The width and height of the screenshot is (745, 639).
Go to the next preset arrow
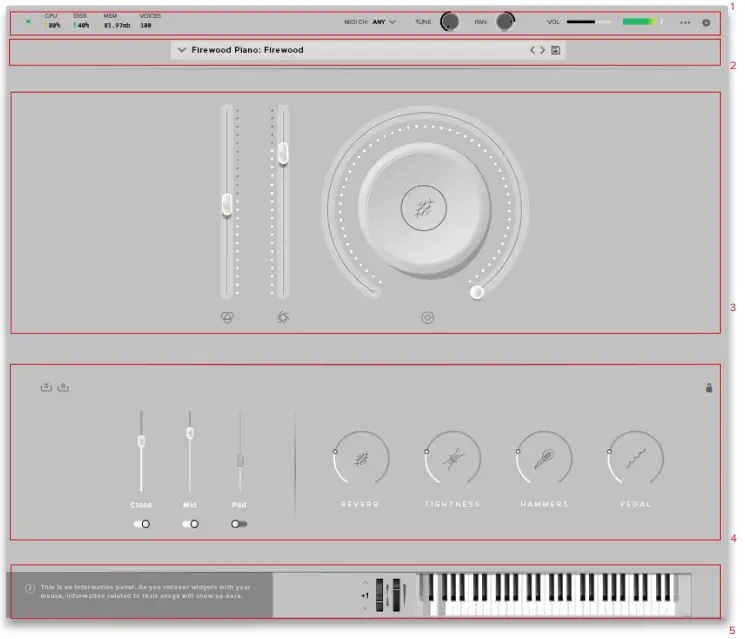[543, 50]
